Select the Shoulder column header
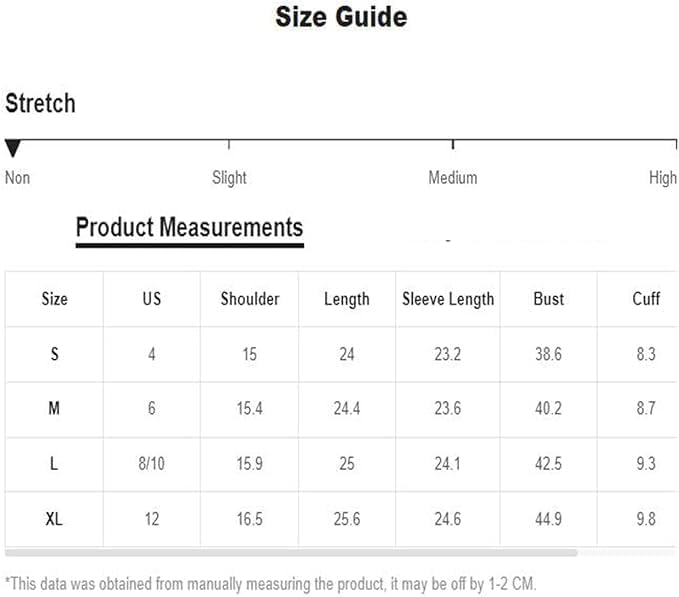 click(x=250, y=299)
